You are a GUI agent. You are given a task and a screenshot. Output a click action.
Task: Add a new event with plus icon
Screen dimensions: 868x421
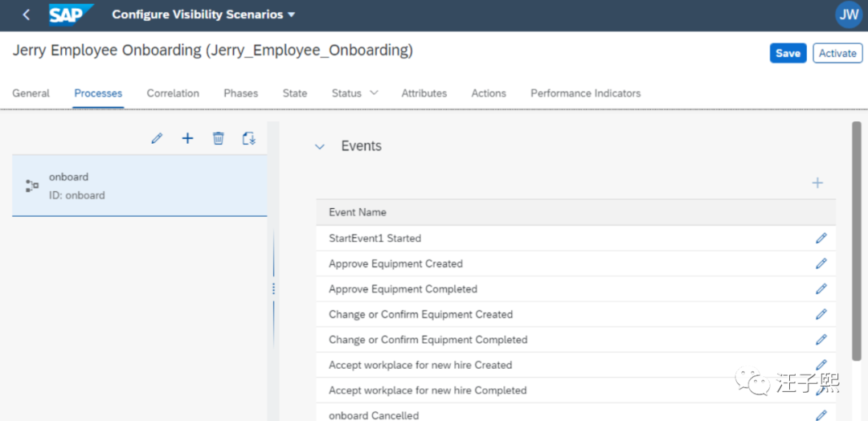point(817,183)
